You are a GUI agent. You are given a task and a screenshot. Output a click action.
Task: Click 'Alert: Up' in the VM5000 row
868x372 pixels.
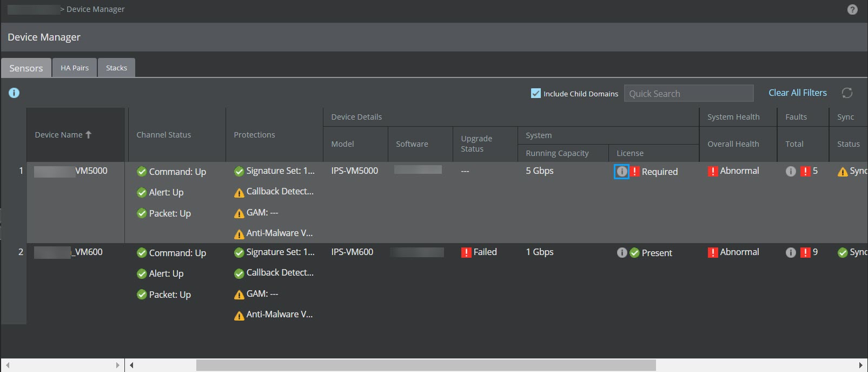click(166, 192)
